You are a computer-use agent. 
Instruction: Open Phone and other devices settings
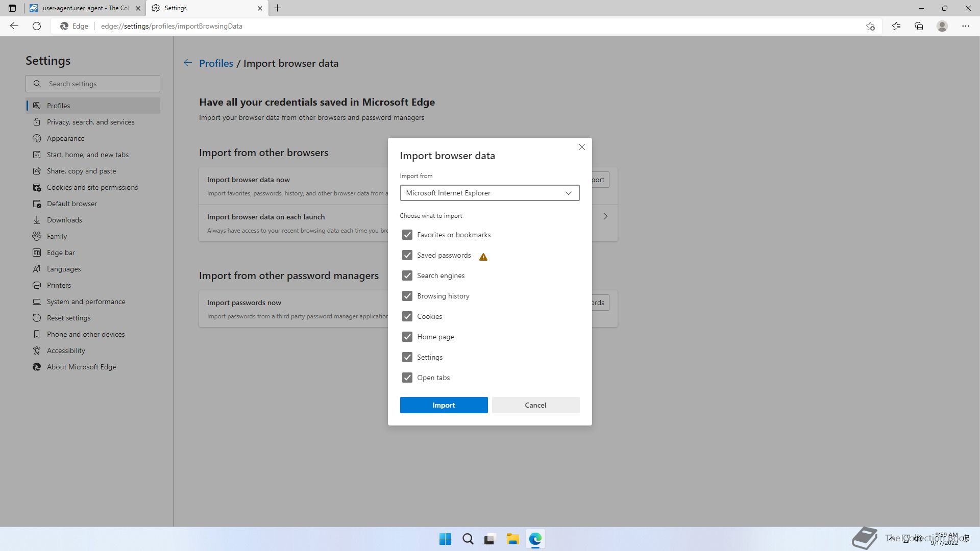[x=93, y=334]
